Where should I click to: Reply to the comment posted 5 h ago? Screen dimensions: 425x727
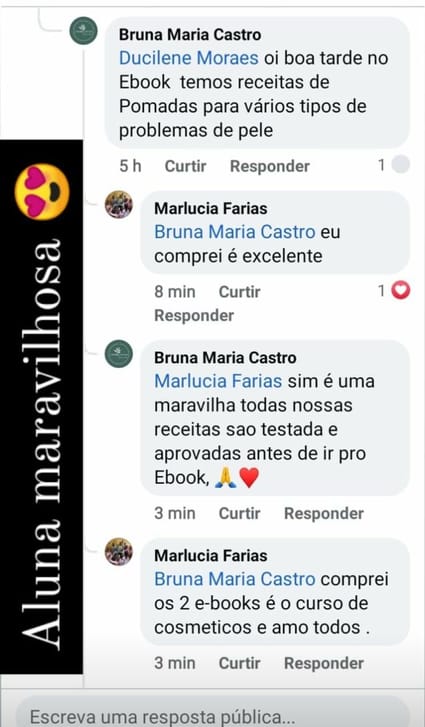point(270,166)
